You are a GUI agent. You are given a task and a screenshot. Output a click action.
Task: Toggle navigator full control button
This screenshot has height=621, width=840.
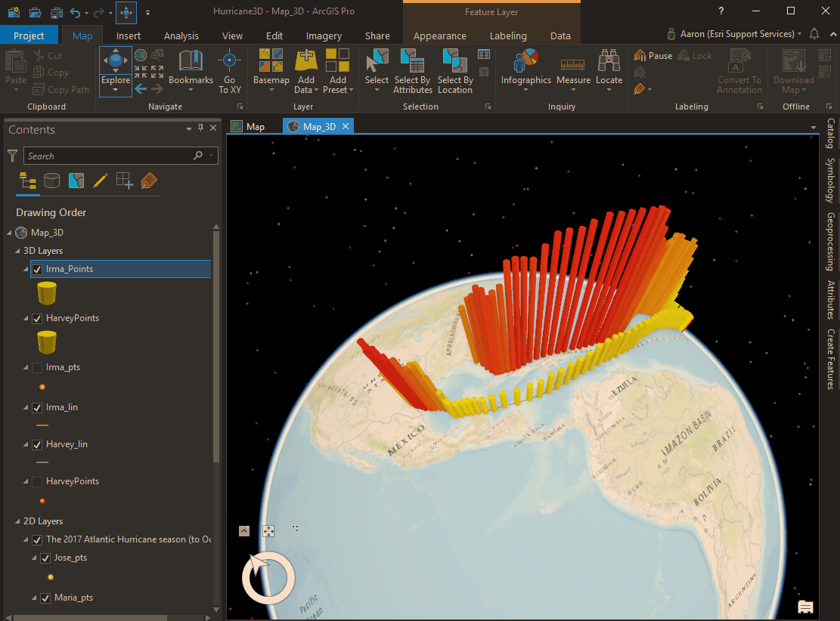click(268, 530)
